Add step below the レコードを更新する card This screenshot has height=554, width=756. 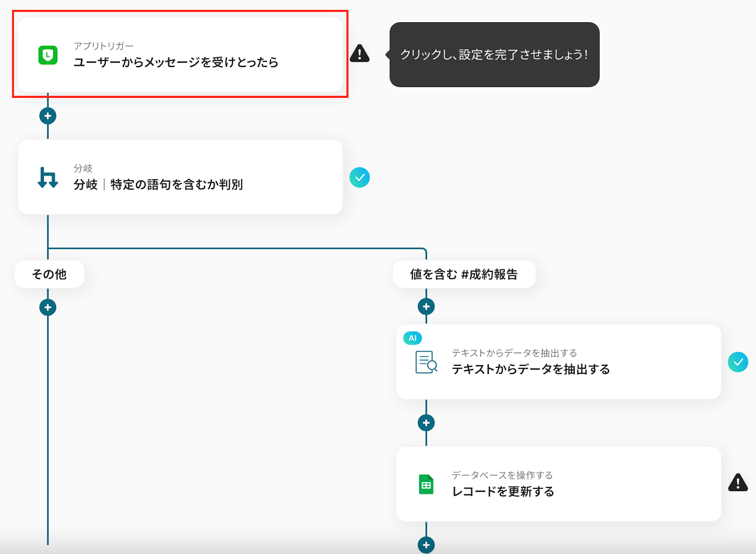(x=426, y=545)
